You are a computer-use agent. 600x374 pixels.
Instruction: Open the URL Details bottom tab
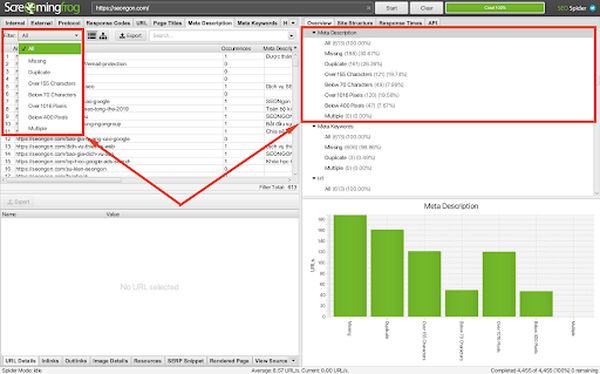21,361
